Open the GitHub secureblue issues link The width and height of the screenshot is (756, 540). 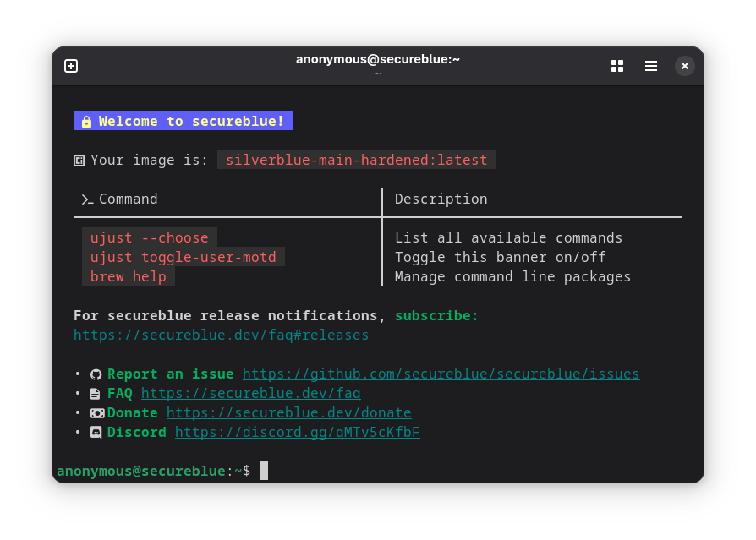pyautogui.click(x=441, y=374)
